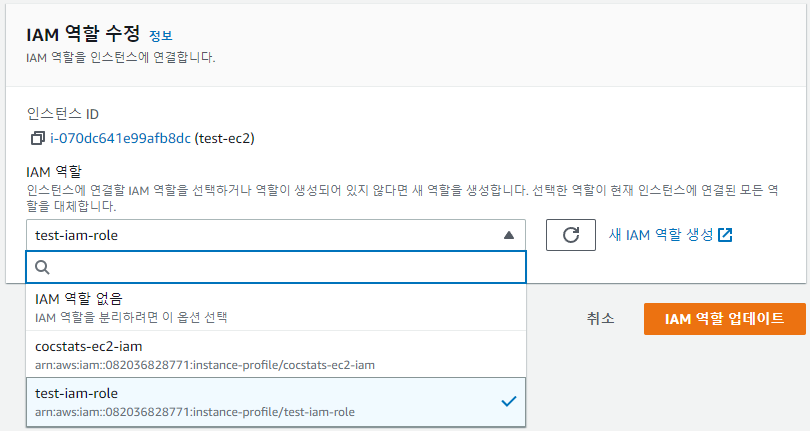This screenshot has height=431, width=810.
Task: Click the checkmark on the test-iam-role option
Action: (x=509, y=402)
